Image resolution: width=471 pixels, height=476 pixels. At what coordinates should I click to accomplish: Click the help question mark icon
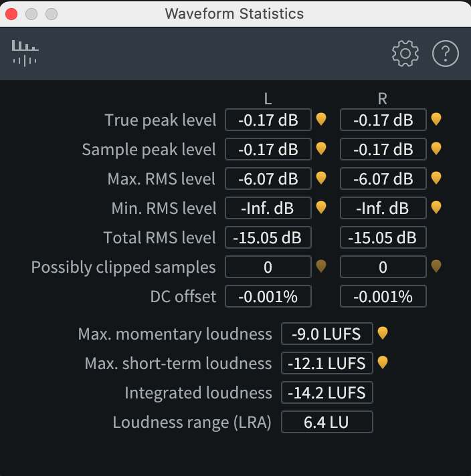(x=446, y=53)
